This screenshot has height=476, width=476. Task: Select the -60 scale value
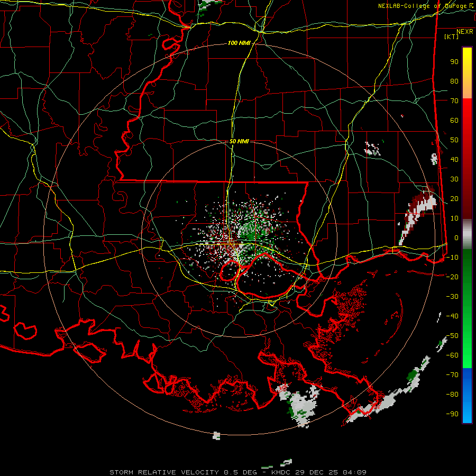coord(452,355)
